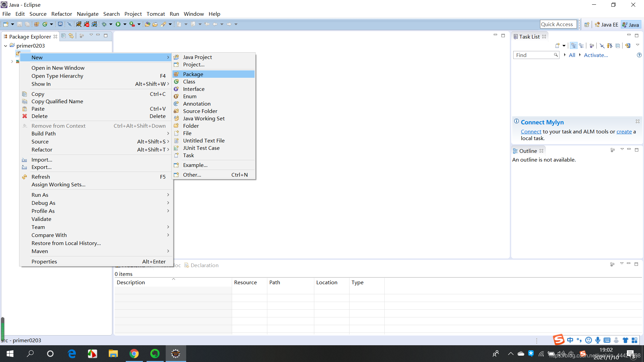Open the Package Explorer view menu triangle
The image size is (644, 362).
91,35
